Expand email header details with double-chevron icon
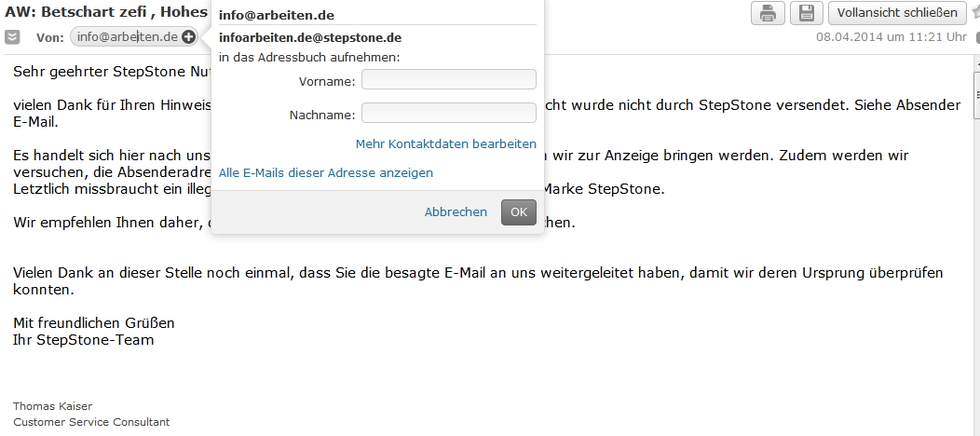The width and height of the screenshot is (980, 436). coord(12,37)
